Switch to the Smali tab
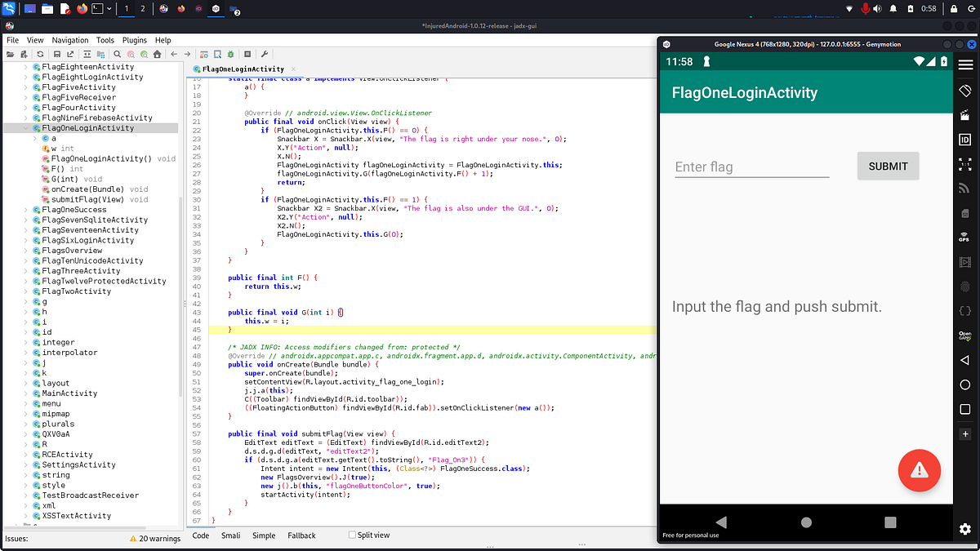 pyautogui.click(x=230, y=535)
